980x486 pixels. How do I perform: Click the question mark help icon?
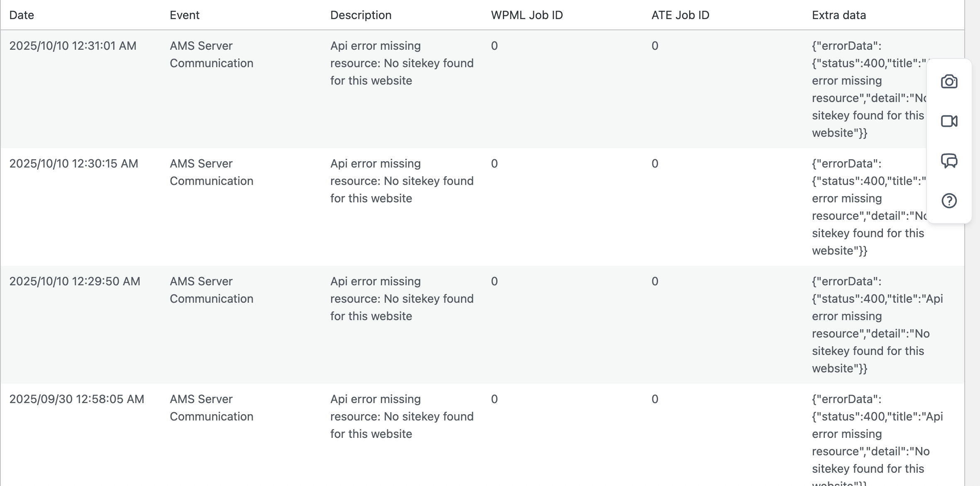click(x=949, y=201)
